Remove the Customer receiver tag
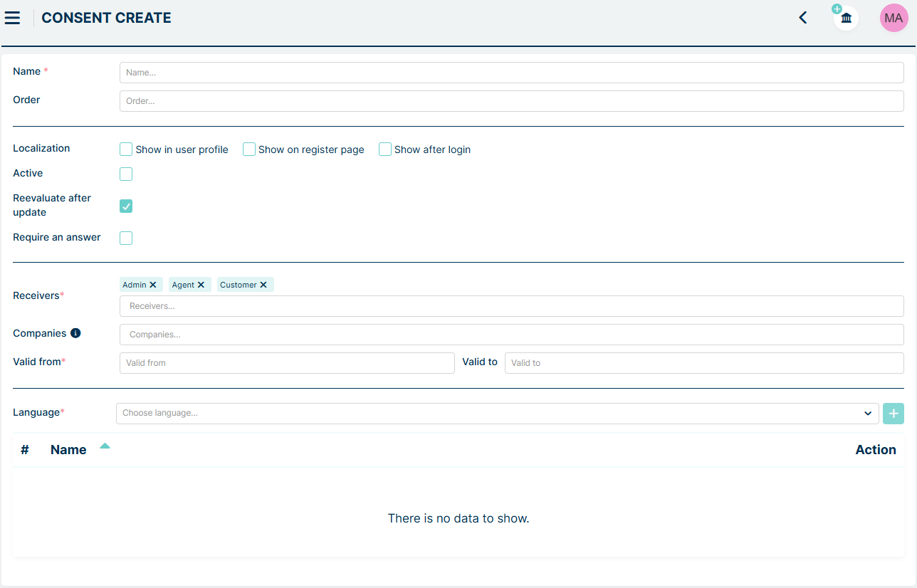Viewport: 917px width, 588px height. point(263,285)
